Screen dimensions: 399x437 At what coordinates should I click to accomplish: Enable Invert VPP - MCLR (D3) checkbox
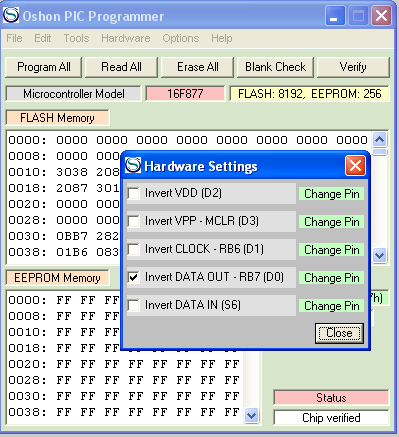click(134, 221)
